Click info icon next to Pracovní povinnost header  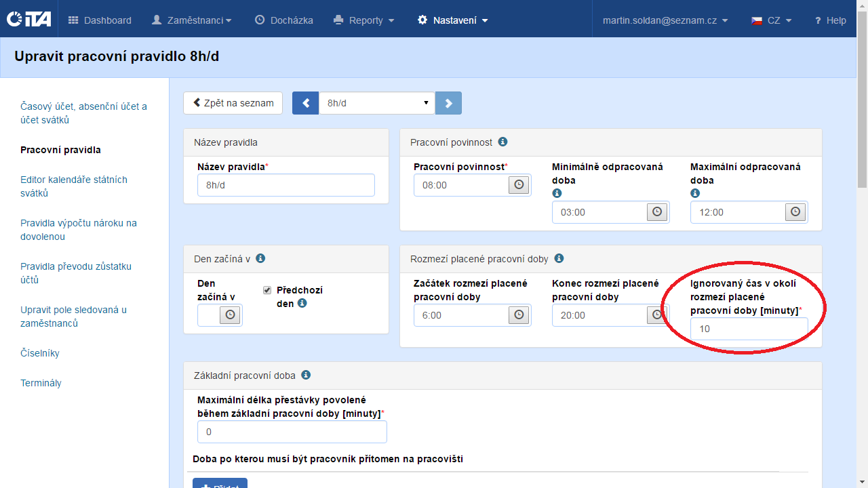pos(502,142)
